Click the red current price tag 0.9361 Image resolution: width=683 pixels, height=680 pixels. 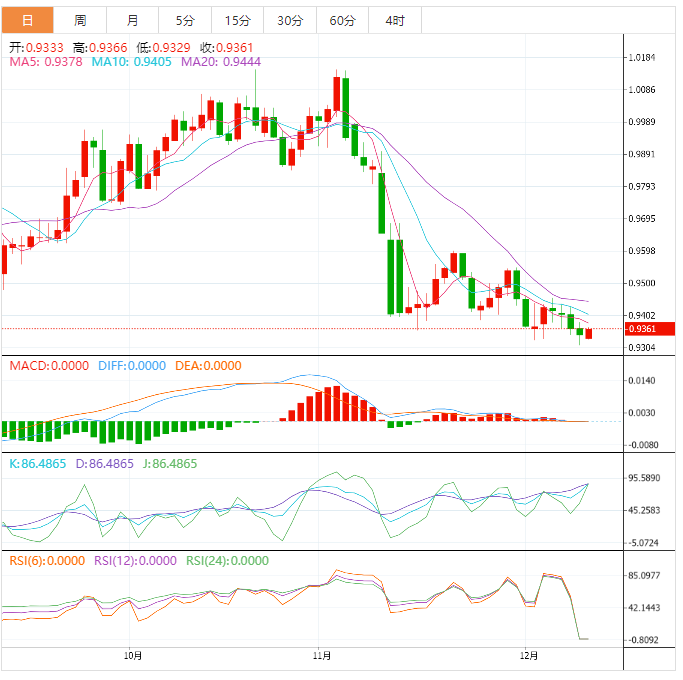point(650,329)
